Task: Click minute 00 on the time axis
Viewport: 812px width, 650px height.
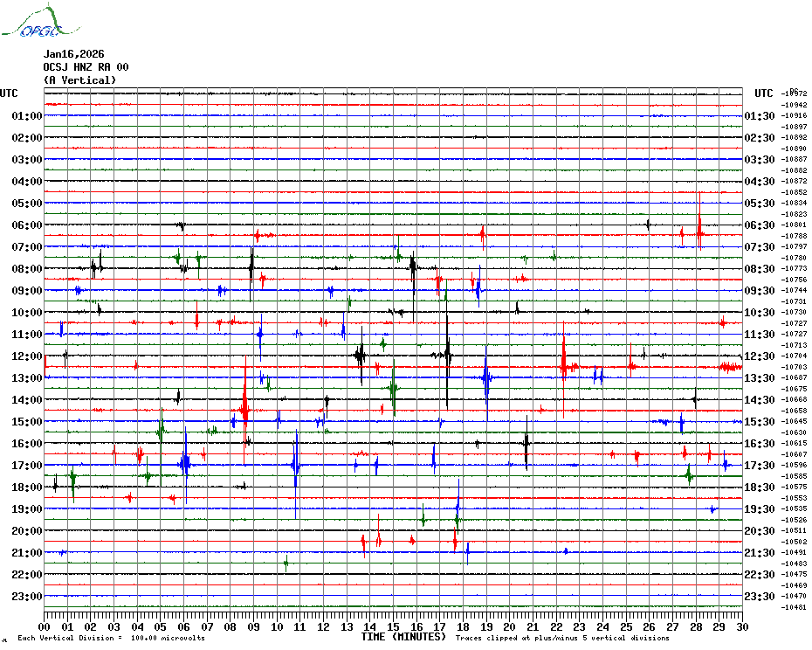Action: click(44, 627)
